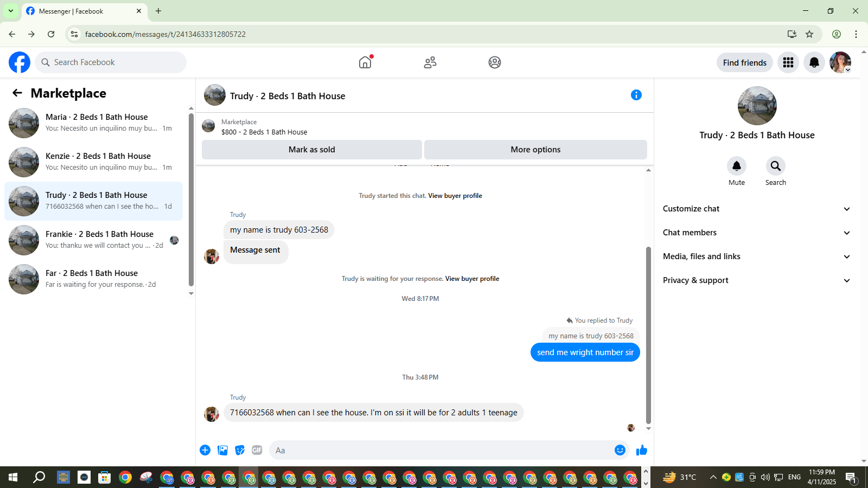The image size is (868, 488).
Task: Attach a photo file to message
Action: coord(222,450)
